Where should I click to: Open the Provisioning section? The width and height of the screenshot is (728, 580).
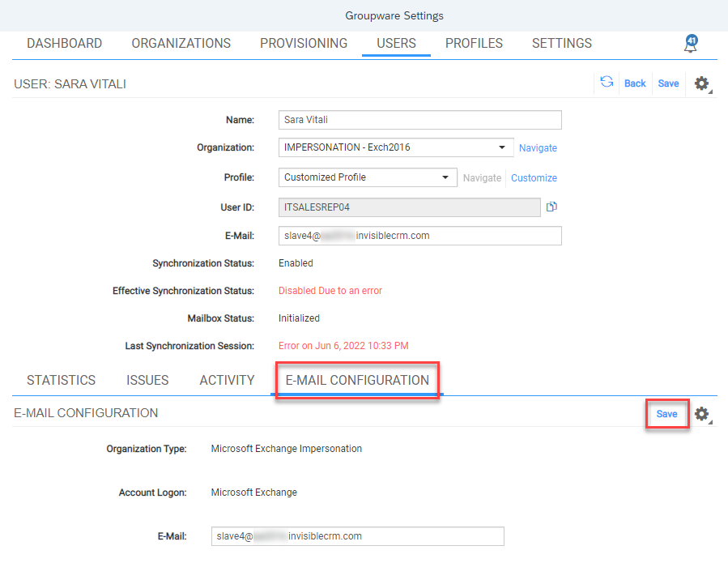tap(304, 43)
